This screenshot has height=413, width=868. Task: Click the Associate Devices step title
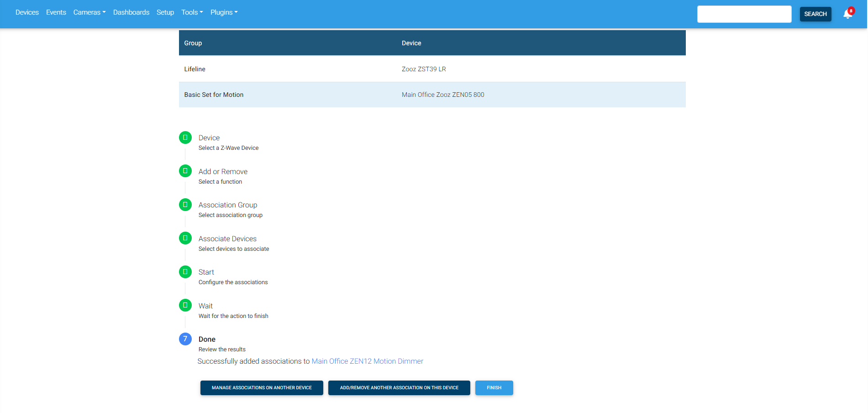227,239
